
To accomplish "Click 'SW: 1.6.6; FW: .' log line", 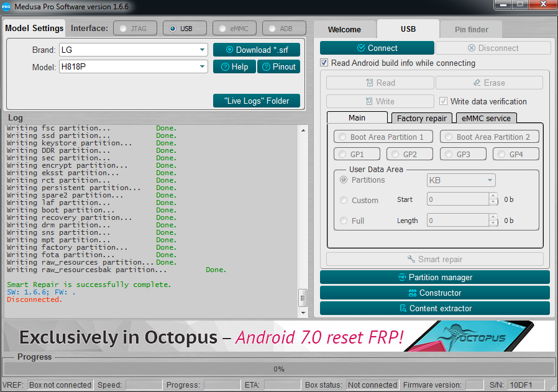I will (x=41, y=292).
